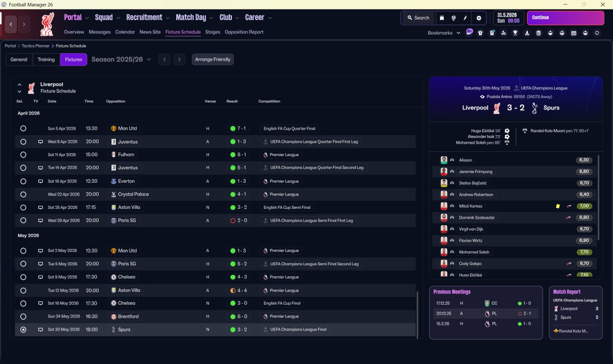Open the Bookmarks dropdown
The image size is (613, 364).
click(x=444, y=33)
